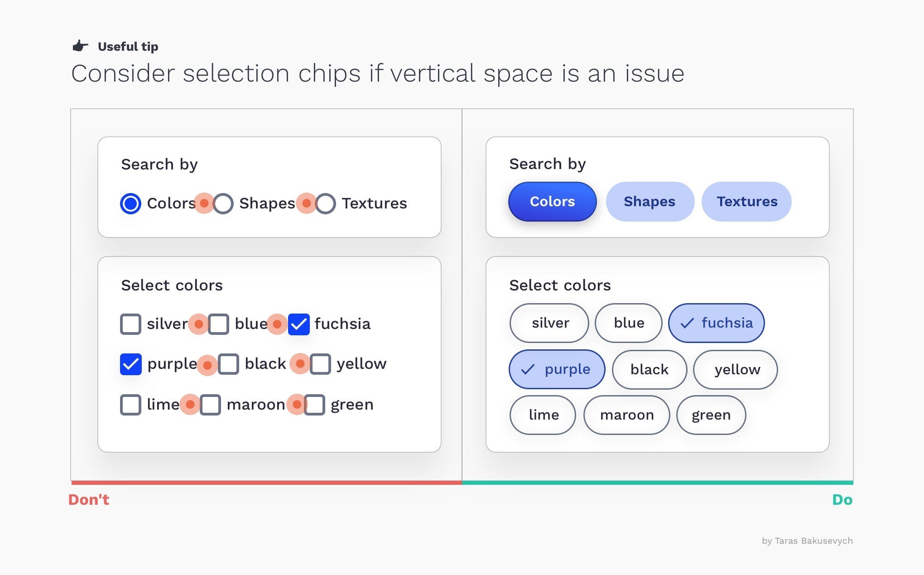Select the Colors radio button
The height and width of the screenshot is (575, 924).
click(x=130, y=203)
